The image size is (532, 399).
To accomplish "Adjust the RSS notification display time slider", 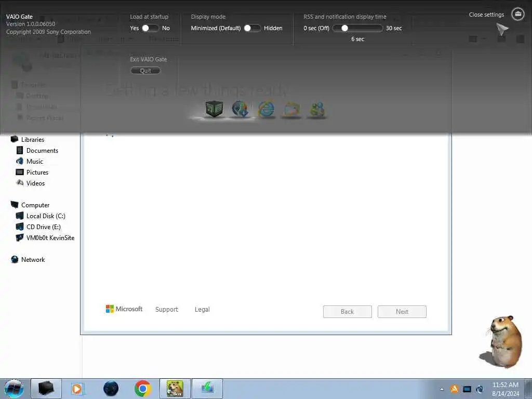I will pos(357,28).
